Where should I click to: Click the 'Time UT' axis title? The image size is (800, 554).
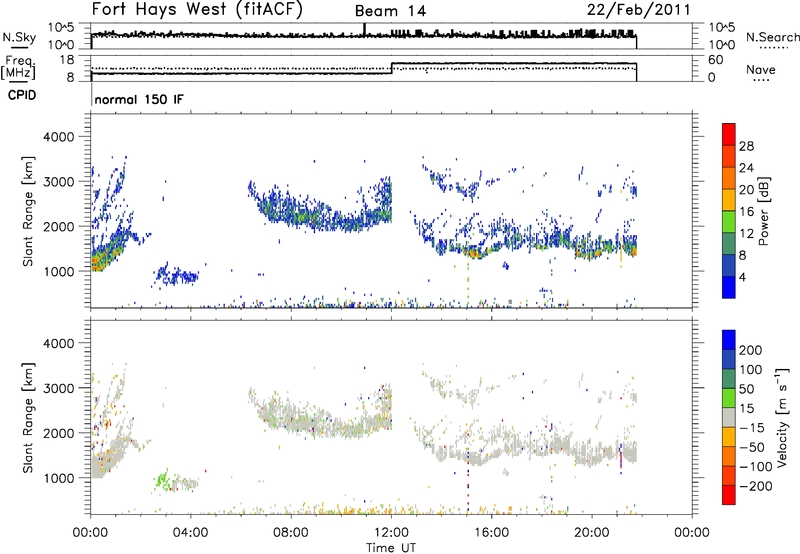[391, 548]
